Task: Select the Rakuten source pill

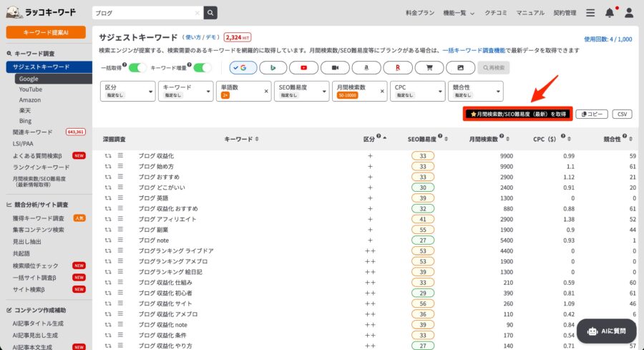Action: [x=398, y=68]
